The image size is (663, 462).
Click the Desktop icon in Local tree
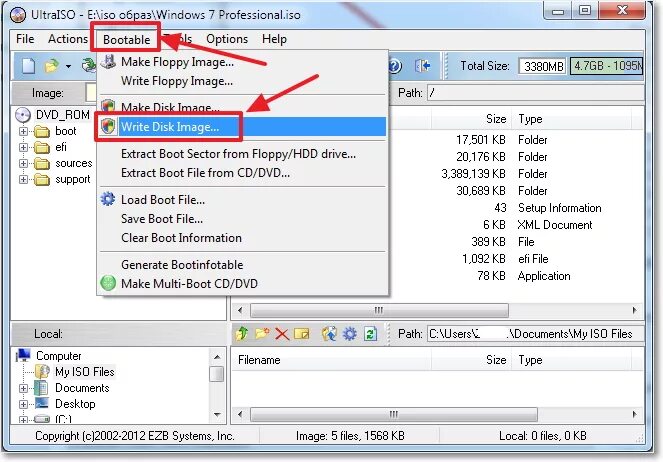click(x=42, y=403)
